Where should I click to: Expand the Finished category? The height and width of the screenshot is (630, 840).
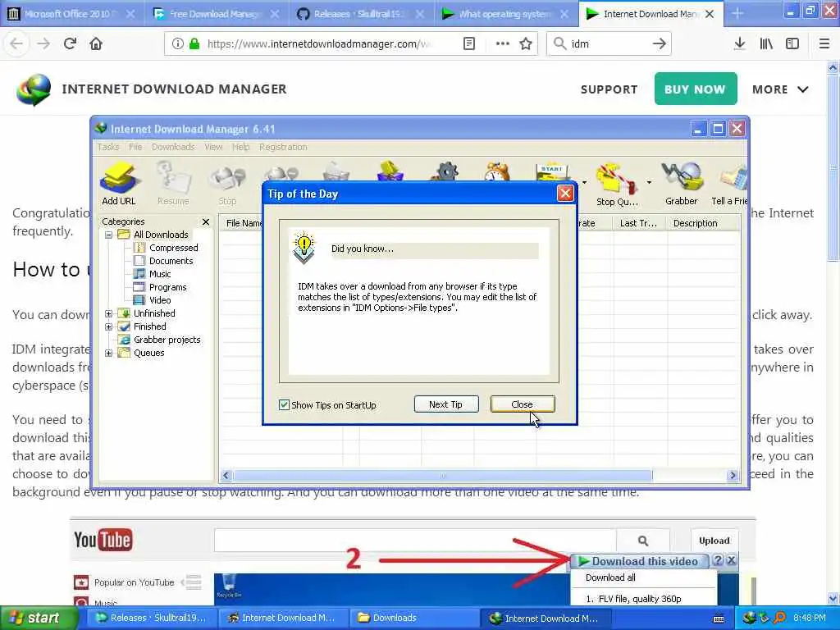click(109, 326)
